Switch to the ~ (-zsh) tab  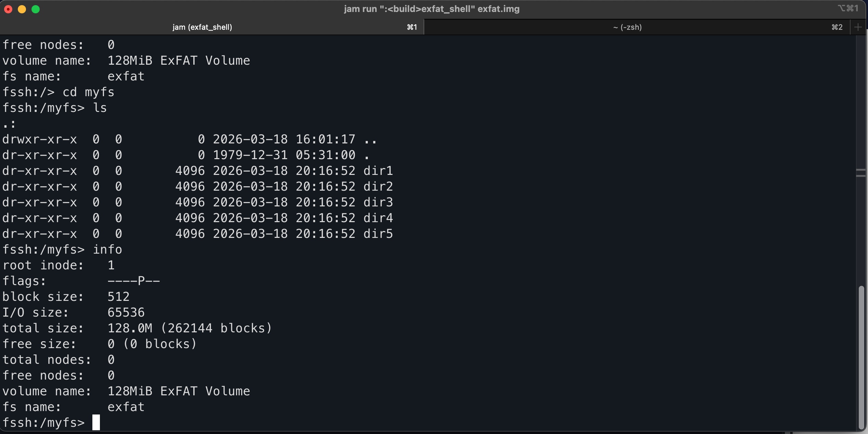(x=627, y=27)
